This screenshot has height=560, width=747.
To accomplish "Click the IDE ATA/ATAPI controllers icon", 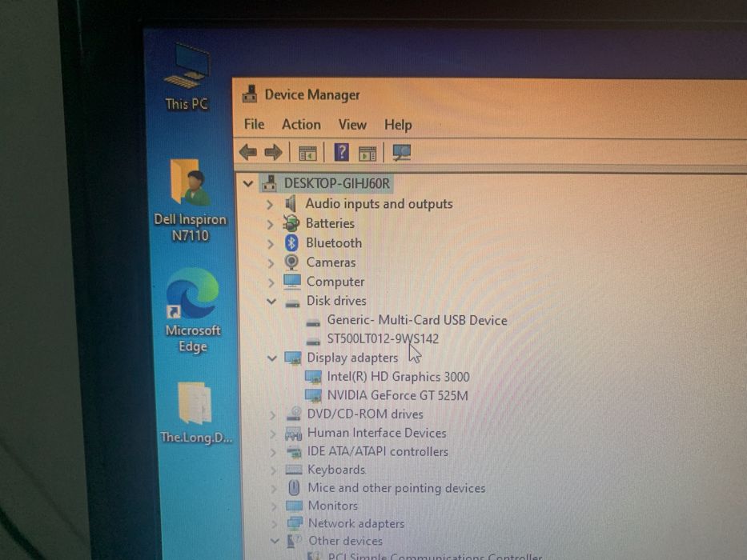I will click(294, 451).
